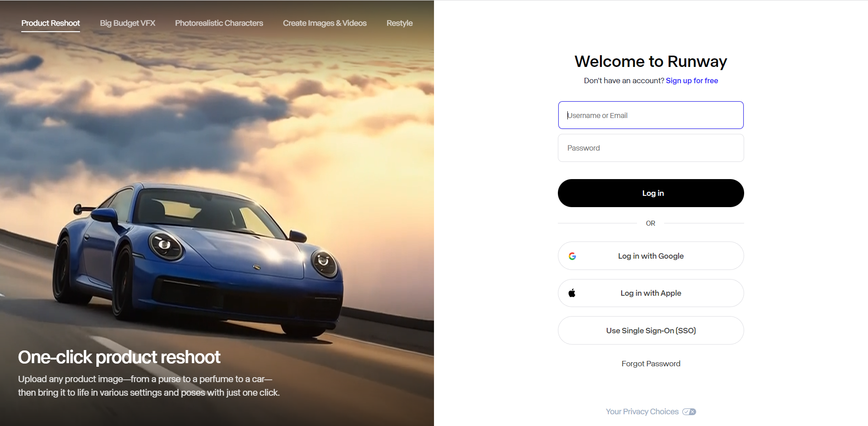Choose Log in with Google
Screen dimensions: 868x426
click(651, 256)
